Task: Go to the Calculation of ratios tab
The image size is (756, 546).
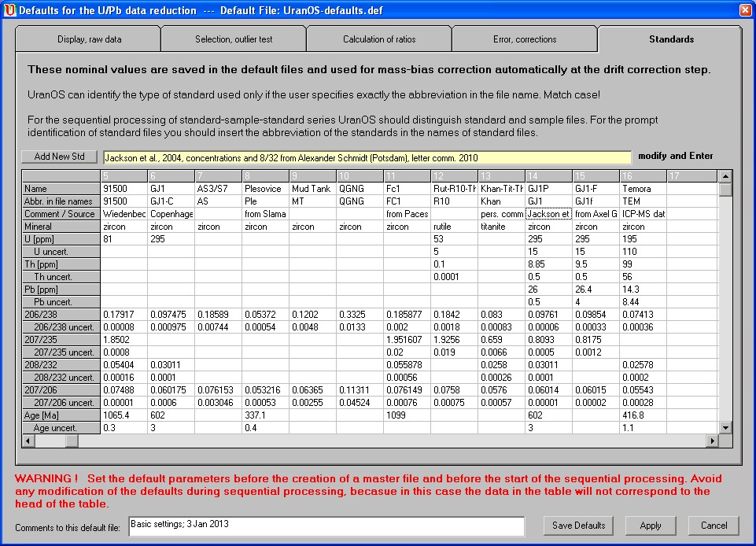Action: [x=379, y=39]
